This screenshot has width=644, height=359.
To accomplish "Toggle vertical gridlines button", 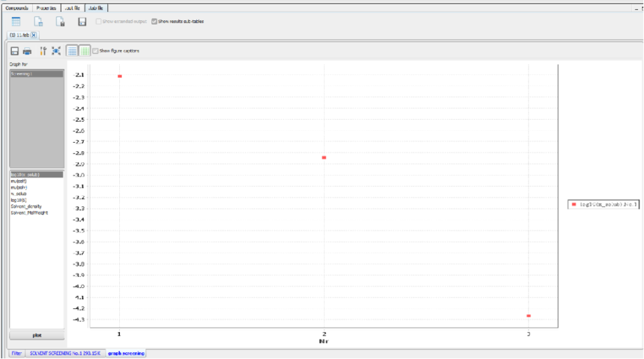I will [85, 51].
